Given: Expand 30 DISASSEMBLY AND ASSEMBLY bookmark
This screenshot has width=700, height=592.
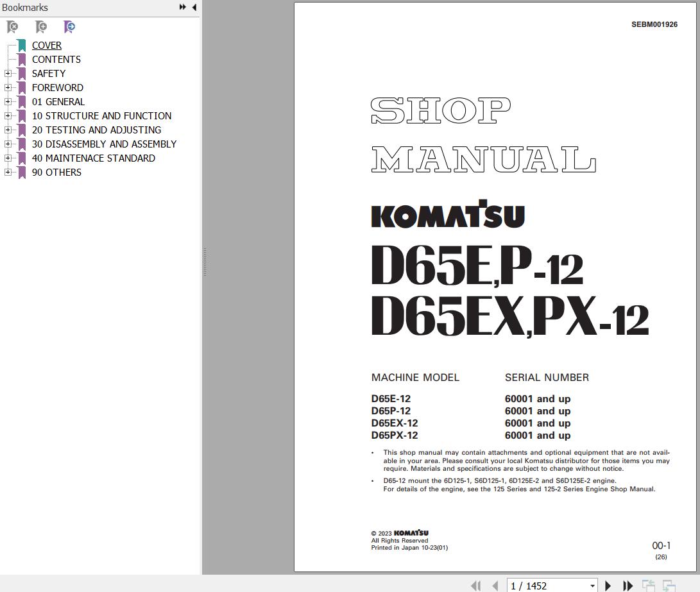Looking at the screenshot, I should coord(8,144).
